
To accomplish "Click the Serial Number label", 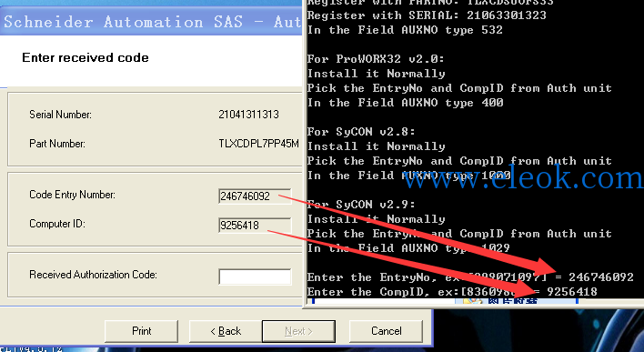I will coord(60,115).
